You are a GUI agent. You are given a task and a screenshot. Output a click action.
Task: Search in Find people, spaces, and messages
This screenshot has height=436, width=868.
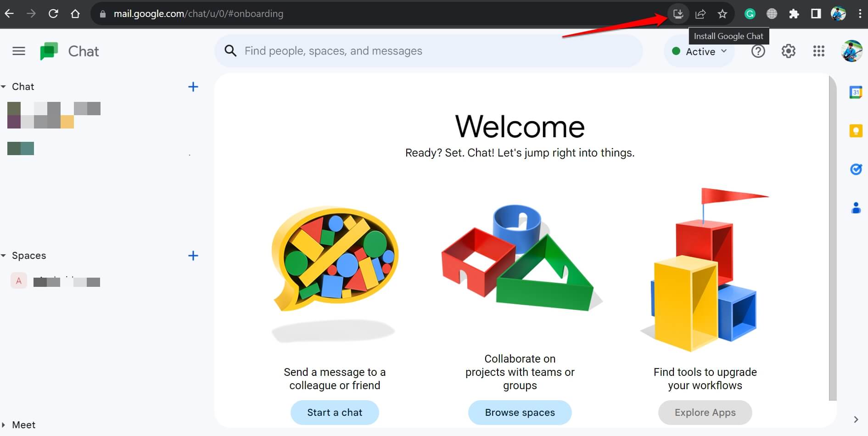428,51
